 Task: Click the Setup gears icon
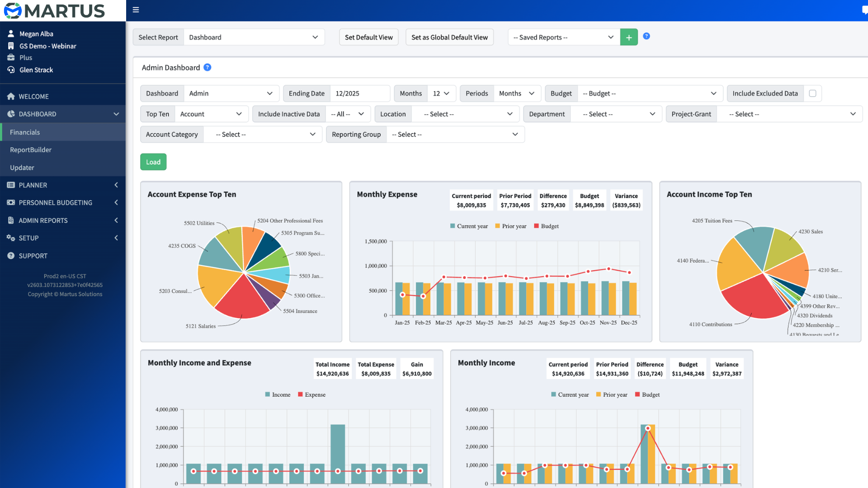(11, 238)
